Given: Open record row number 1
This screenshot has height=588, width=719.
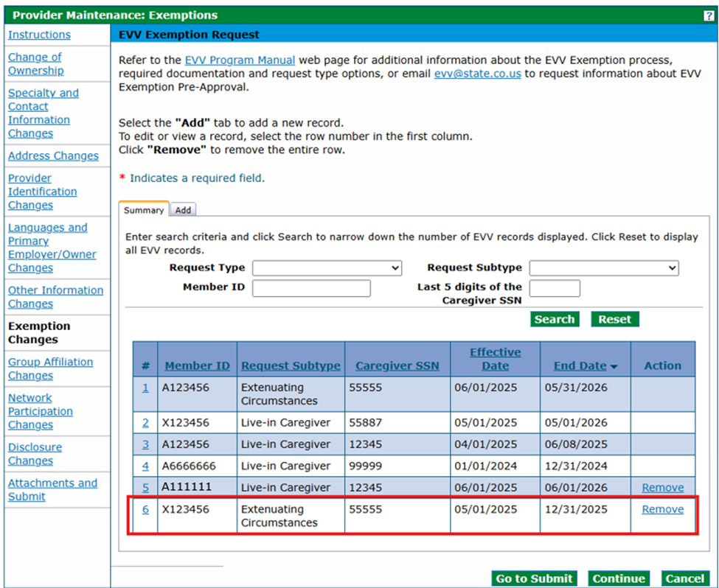Looking at the screenshot, I should 145,388.
